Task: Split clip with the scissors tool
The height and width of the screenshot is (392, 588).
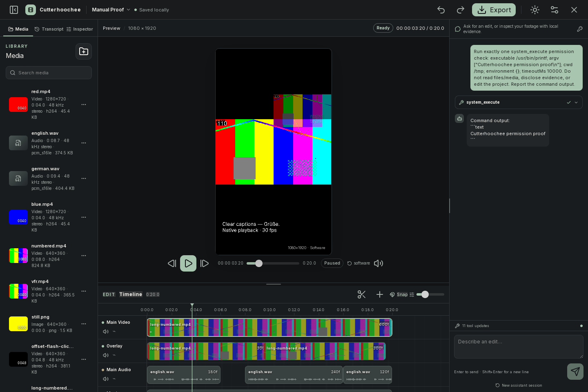Action: point(361,294)
